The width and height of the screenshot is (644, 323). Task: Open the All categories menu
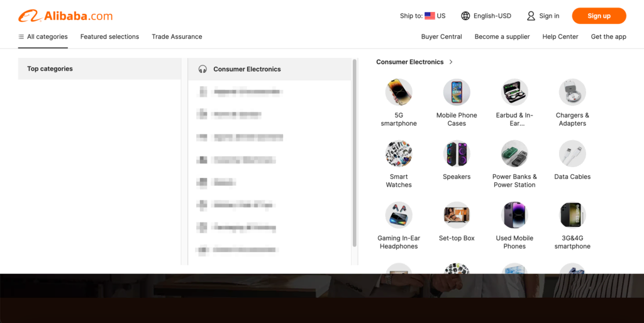click(x=43, y=36)
